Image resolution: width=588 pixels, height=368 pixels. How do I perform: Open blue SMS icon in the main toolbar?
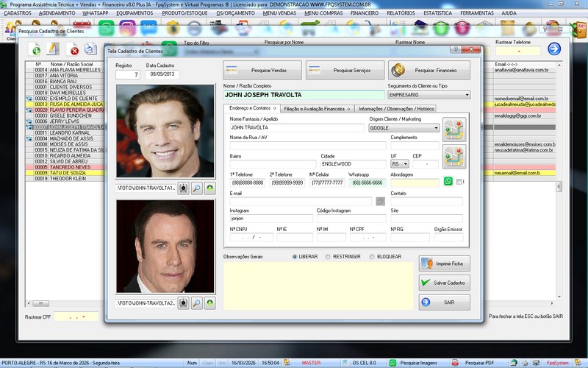point(148,29)
